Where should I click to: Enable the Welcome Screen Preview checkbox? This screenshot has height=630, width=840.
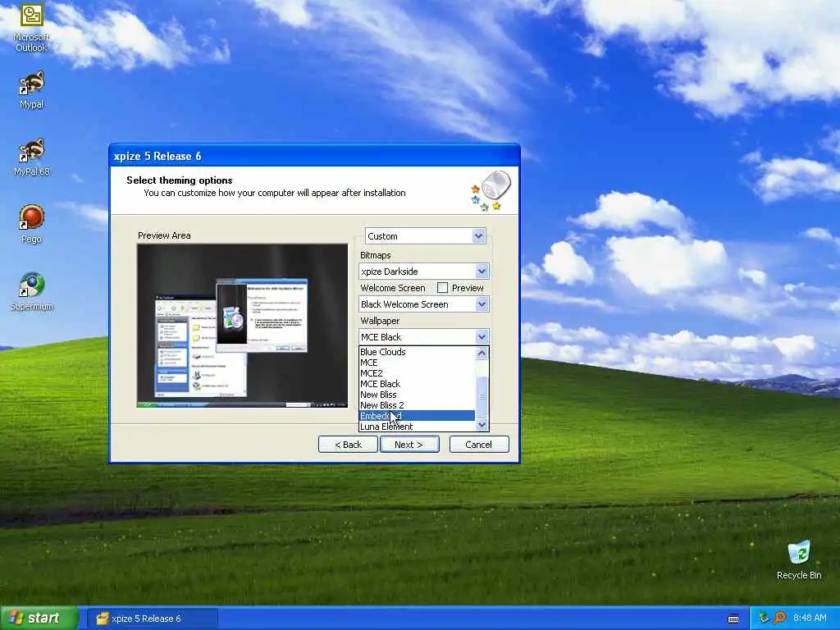pyautogui.click(x=442, y=288)
